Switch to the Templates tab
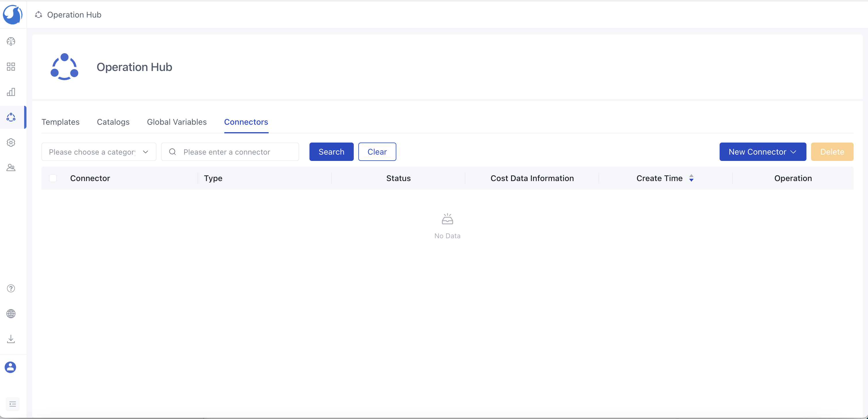The width and height of the screenshot is (868, 419). tap(60, 122)
